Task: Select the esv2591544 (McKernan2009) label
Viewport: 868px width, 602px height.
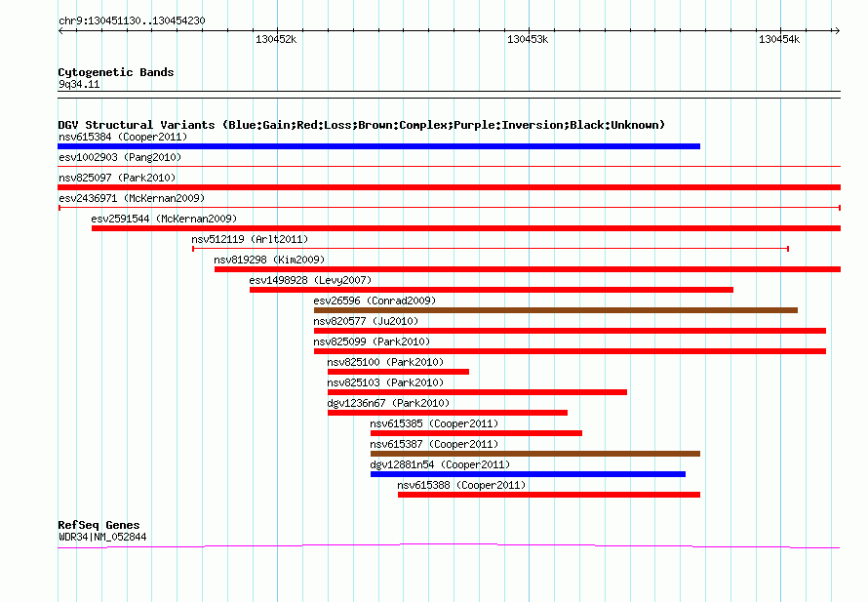Action: [x=164, y=219]
